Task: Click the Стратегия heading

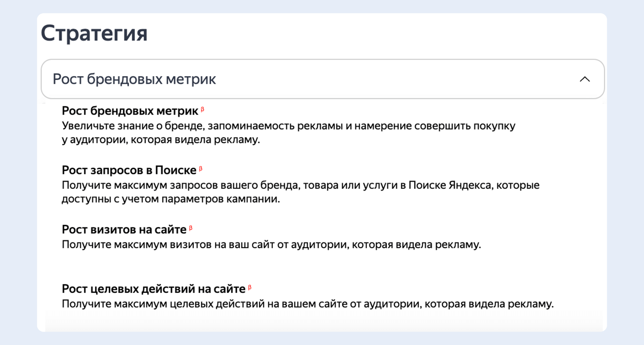Action: click(x=94, y=33)
